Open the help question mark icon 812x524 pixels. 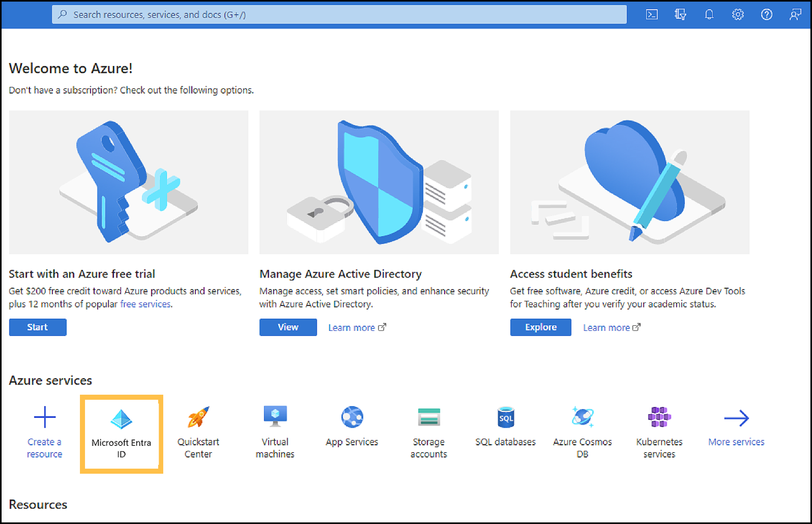coord(766,14)
